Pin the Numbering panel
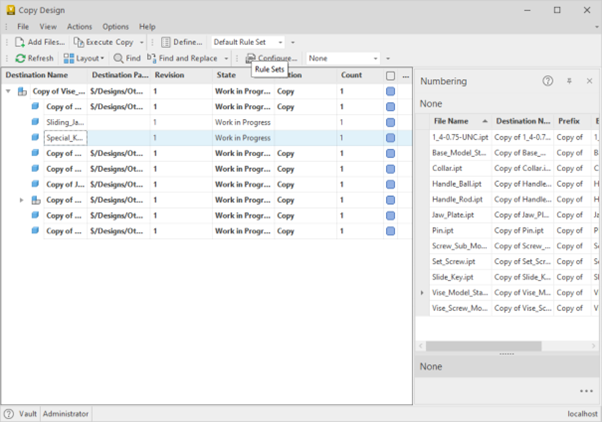The width and height of the screenshot is (602, 422). pyautogui.click(x=569, y=81)
